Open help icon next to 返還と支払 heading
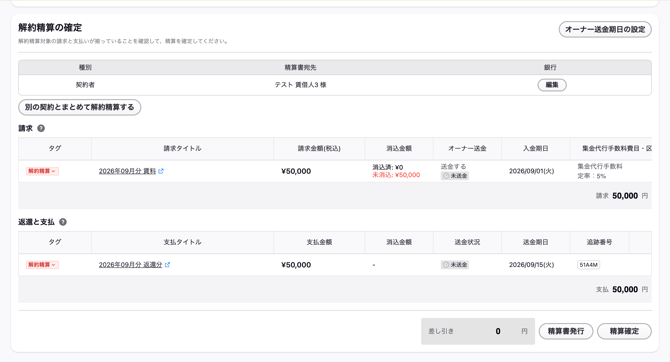 [x=63, y=222]
